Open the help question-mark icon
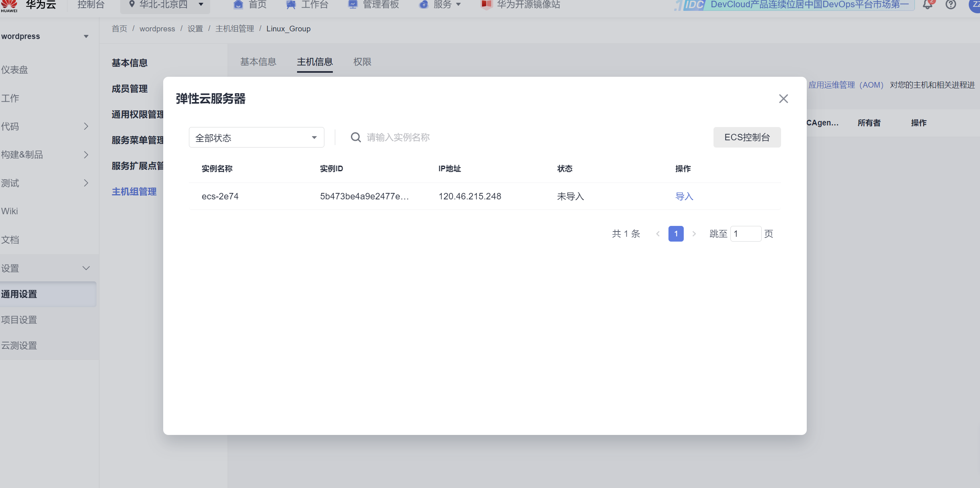This screenshot has height=488, width=980. click(x=951, y=5)
